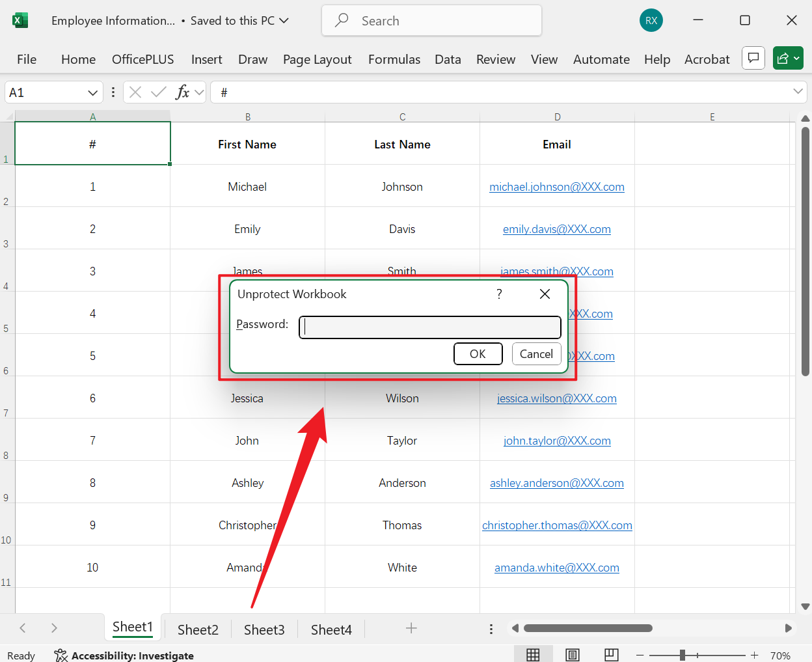
Task: Click the Accessibility: Investigate status toggle
Action: click(x=124, y=655)
